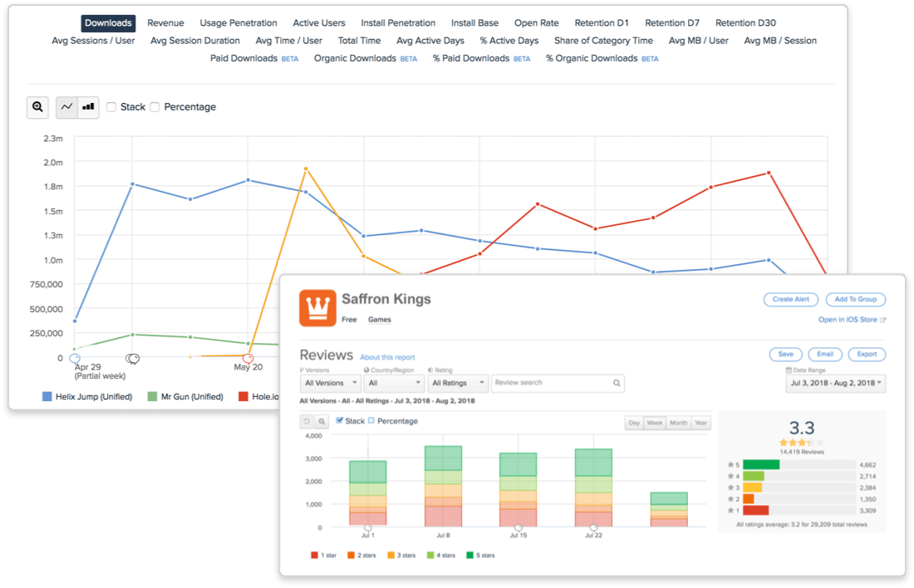Click the Helix Jump blue legend swatch
914x588 pixels.
(47, 397)
